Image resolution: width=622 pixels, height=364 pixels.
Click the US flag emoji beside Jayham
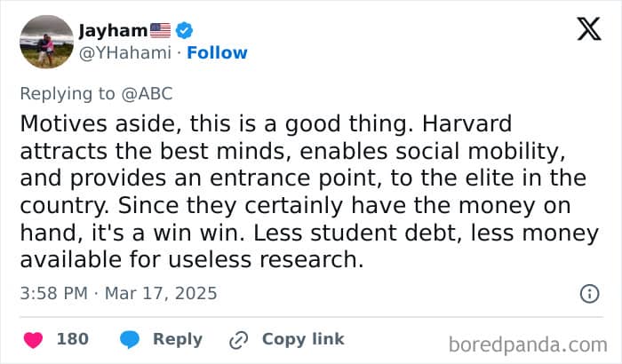161,30
